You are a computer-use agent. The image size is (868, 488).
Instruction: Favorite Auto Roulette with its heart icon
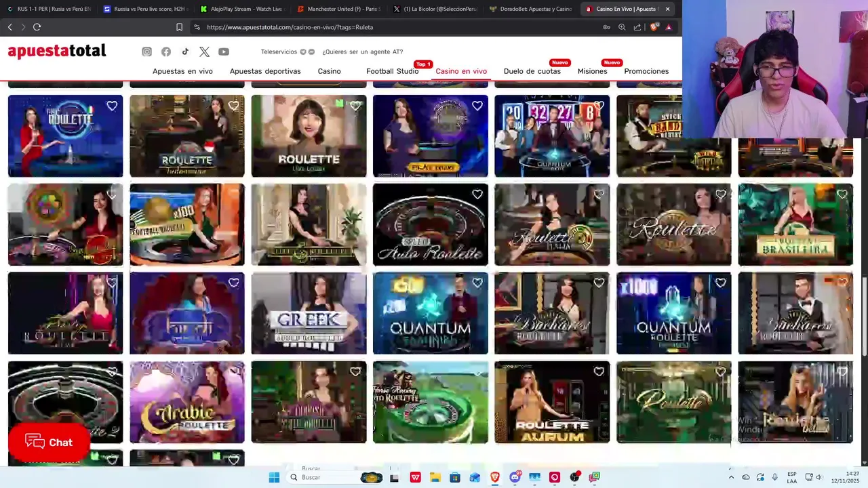477,195
